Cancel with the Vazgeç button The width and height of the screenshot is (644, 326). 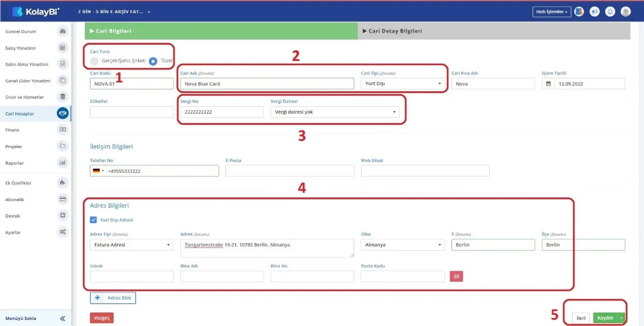tap(102, 318)
